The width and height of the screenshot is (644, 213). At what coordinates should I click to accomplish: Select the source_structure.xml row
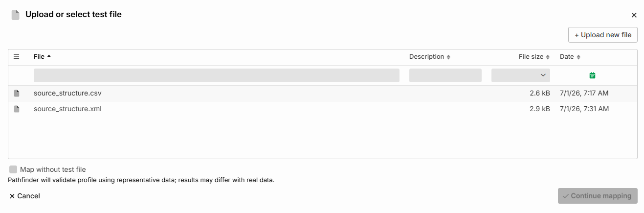pos(323,109)
